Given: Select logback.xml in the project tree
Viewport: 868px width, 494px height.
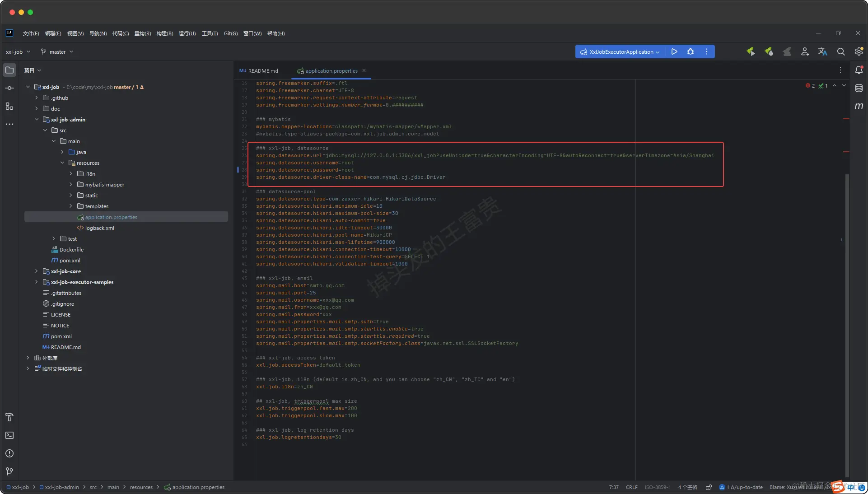Looking at the screenshot, I should click(x=99, y=228).
